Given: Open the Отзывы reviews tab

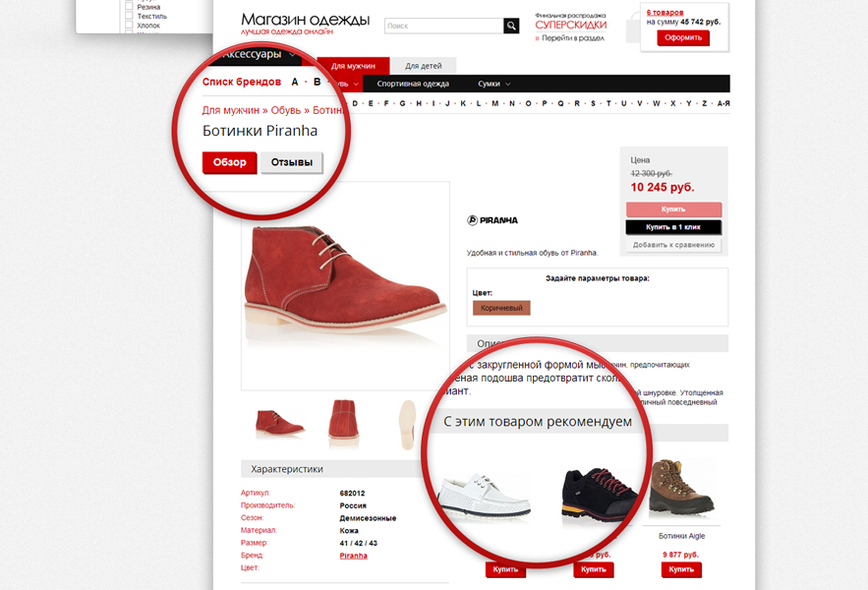Looking at the screenshot, I should pyautogui.click(x=292, y=162).
